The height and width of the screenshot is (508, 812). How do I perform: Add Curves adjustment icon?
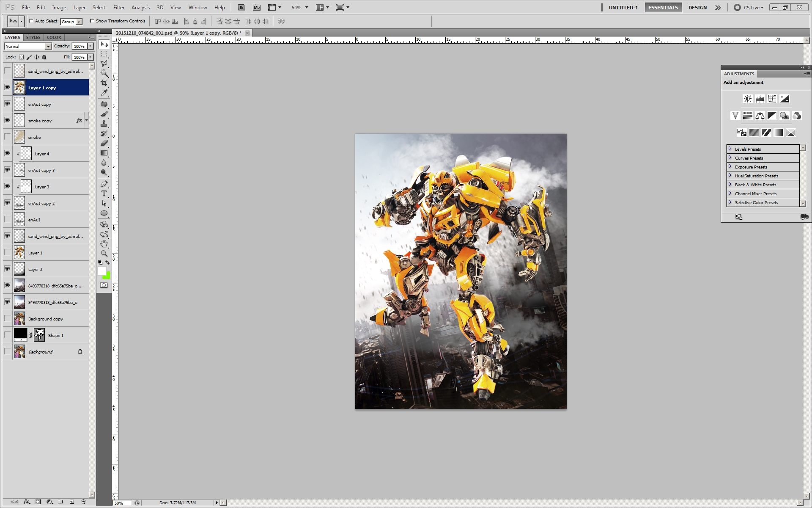pos(772,99)
